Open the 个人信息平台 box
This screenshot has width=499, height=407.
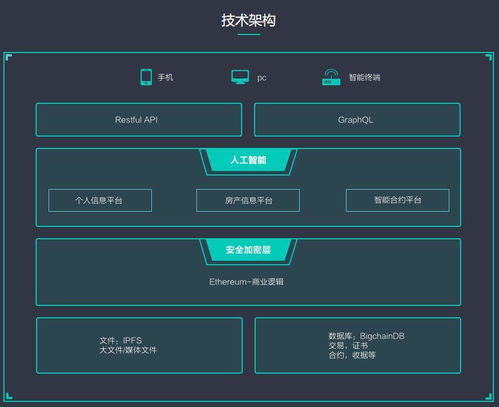click(100, 200)
